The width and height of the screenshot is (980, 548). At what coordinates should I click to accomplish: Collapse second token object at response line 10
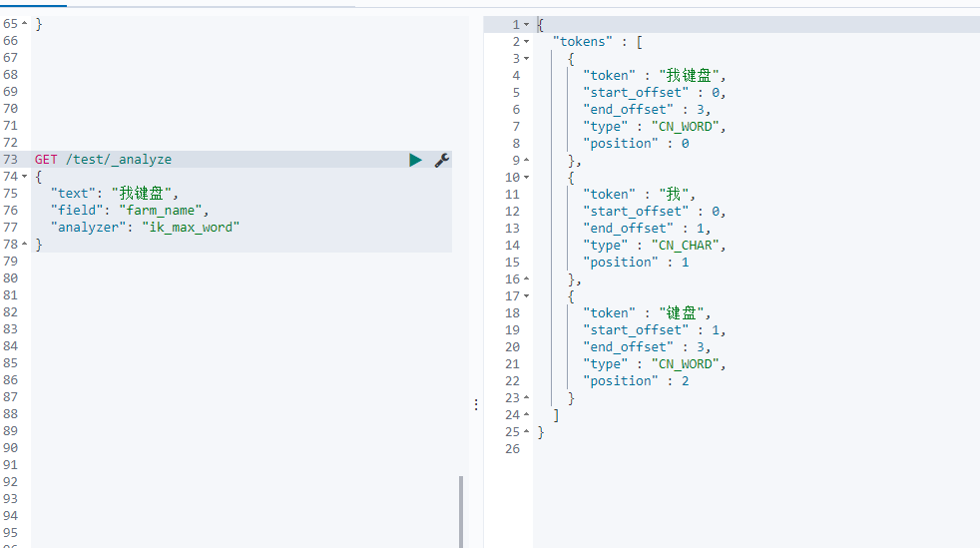526,178
